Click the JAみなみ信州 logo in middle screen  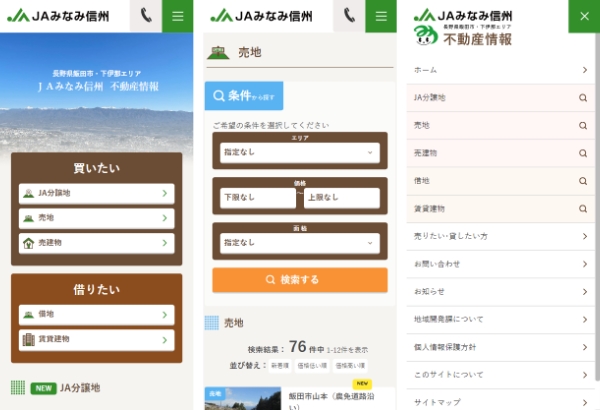tap(261, 16)
